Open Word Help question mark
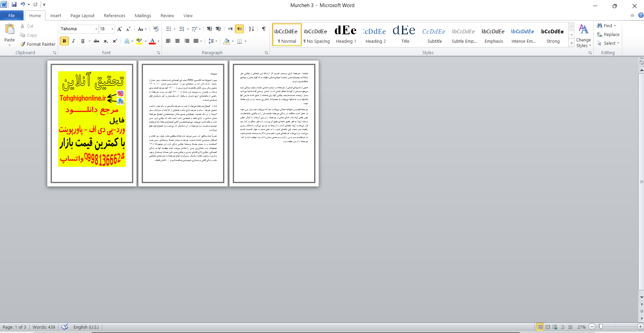 [641, 15]
